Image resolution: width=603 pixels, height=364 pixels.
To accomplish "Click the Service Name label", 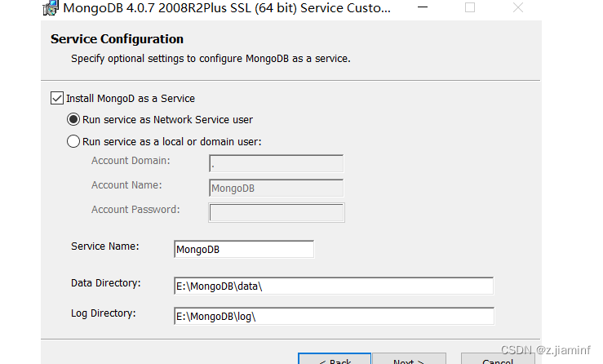I will (x=105, y=246).
